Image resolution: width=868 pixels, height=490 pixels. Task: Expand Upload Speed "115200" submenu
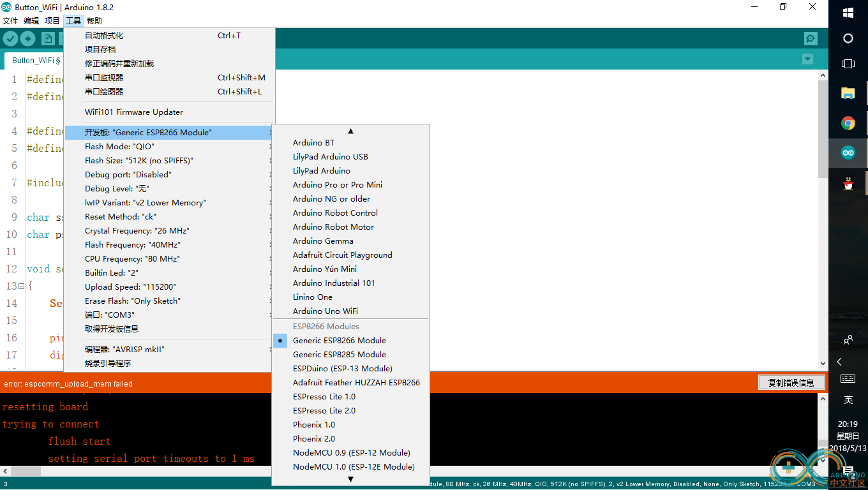pyautogui.click(x=170, y=287)
